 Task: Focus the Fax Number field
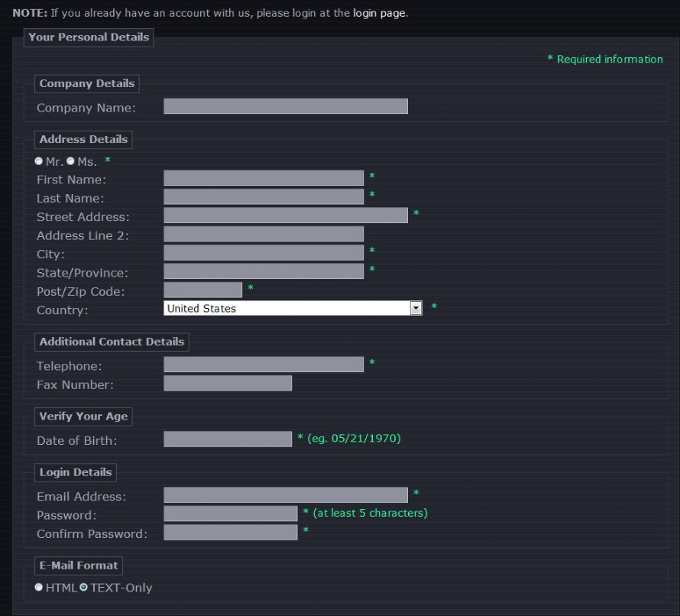point(227,383)
